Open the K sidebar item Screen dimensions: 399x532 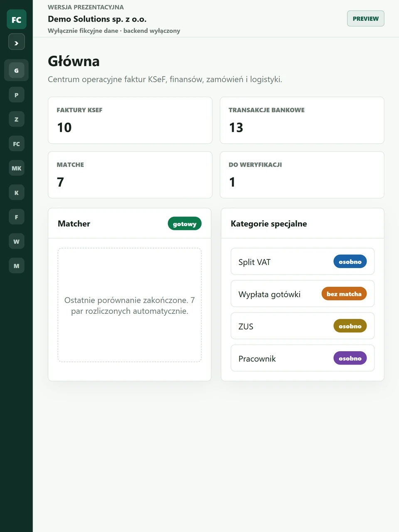pyautogui.click(x=17, y=192)
